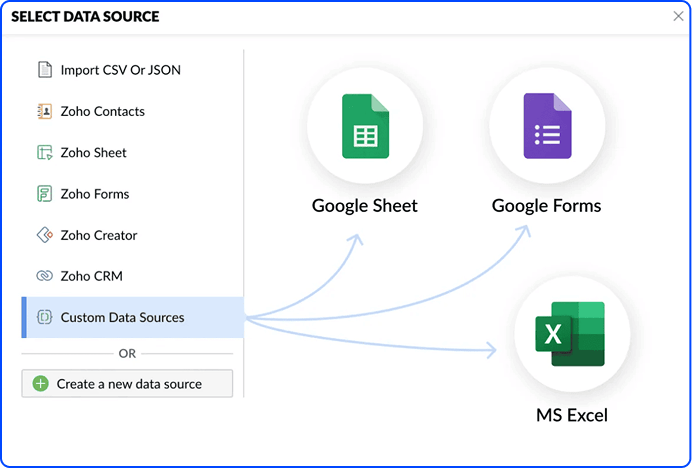Click the Zoho CRM link icon

pos(45,276)
